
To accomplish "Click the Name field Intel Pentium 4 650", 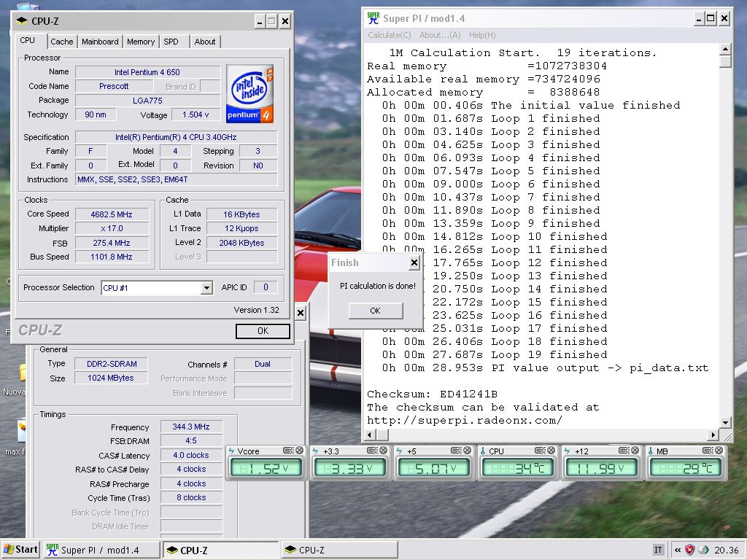I will 147,72.
